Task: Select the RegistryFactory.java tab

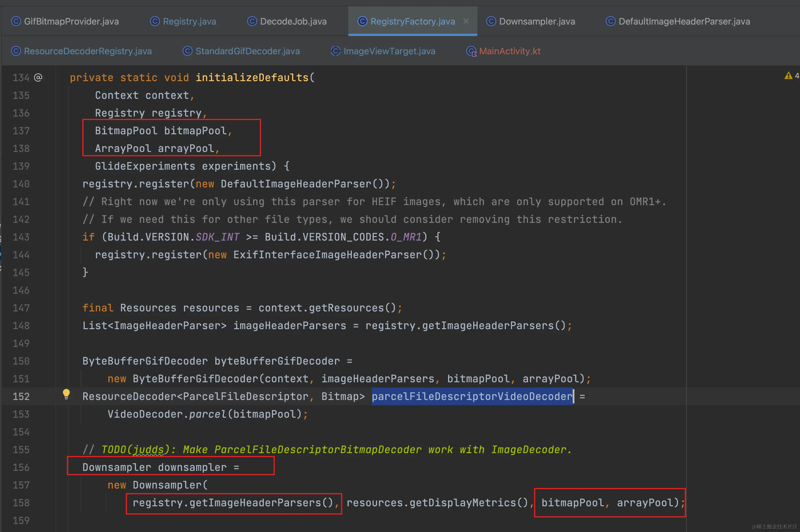Action: [x=412, y=21]
